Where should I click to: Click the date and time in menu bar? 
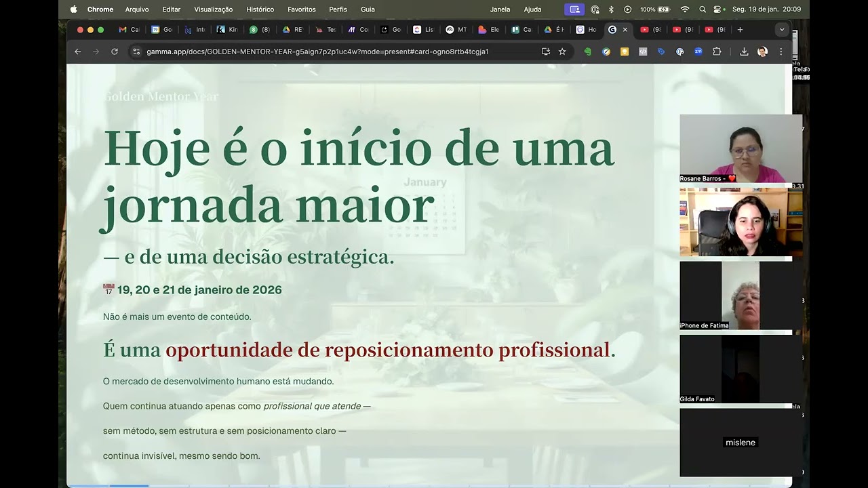(767, 9)
